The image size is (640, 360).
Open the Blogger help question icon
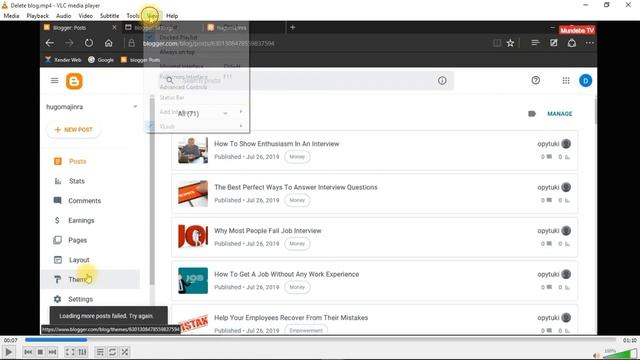coord(536,80)
